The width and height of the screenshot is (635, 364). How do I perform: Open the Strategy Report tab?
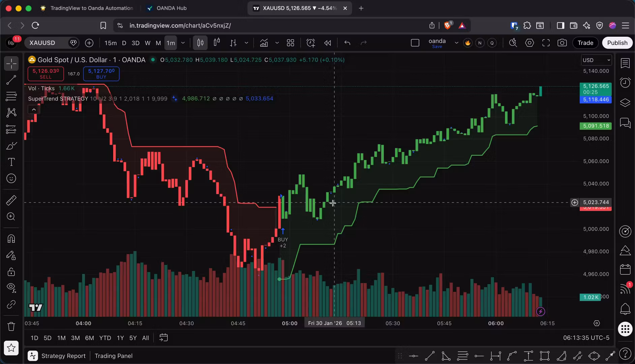tap(63, 356)
